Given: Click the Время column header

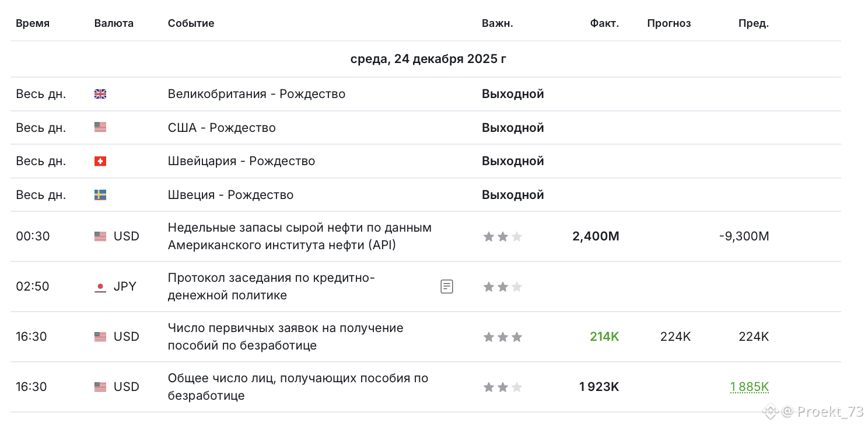Looking at the screenshot, I should coord(33,23).
